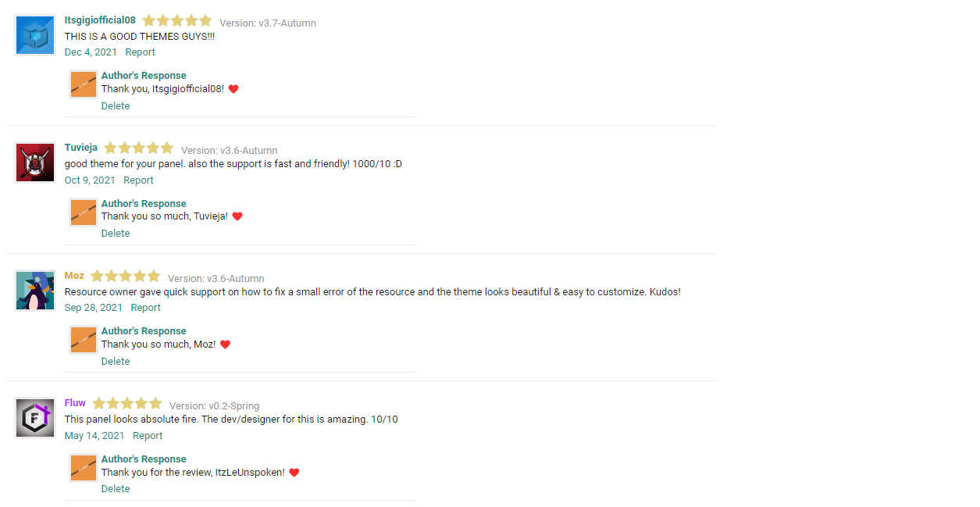Open Itsgigiofficial08's blue cube avatar
This screenshot has height=507, width=980.
pyautogui.click(x=35, y=35)
